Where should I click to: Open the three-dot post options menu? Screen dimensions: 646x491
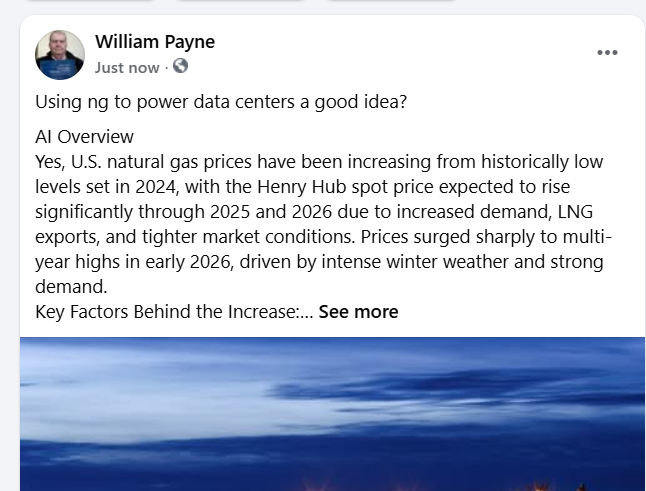tap(607, 53)
